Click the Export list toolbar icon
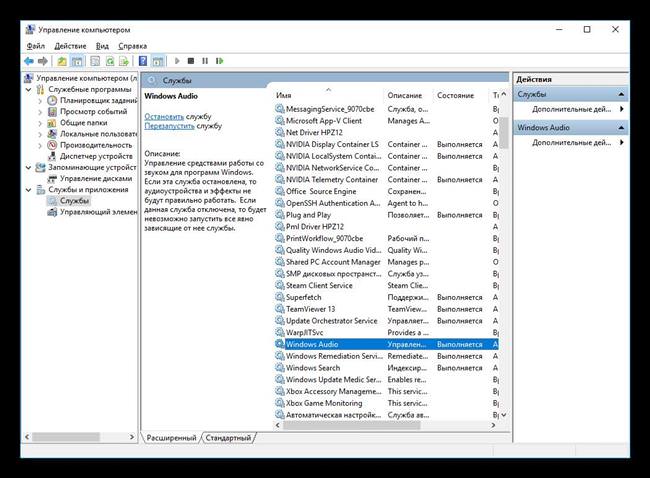Viewport: 650px width, 478px height. pos(124,61)
